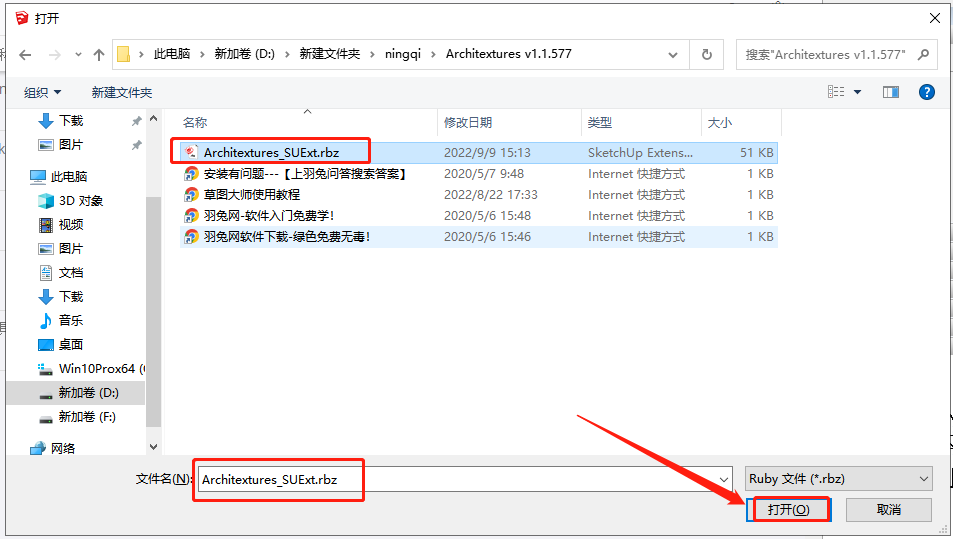Refresh the current folder view
This screenshot has height=539, width=953.
pos(706,55)
